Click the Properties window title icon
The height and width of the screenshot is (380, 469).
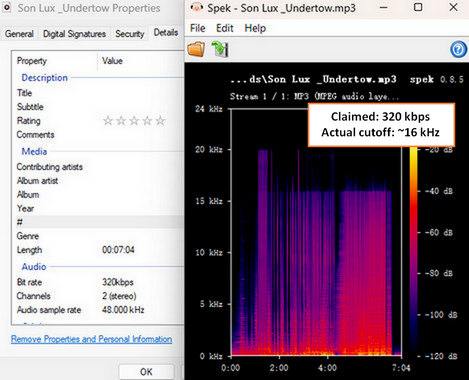point(7,7)
